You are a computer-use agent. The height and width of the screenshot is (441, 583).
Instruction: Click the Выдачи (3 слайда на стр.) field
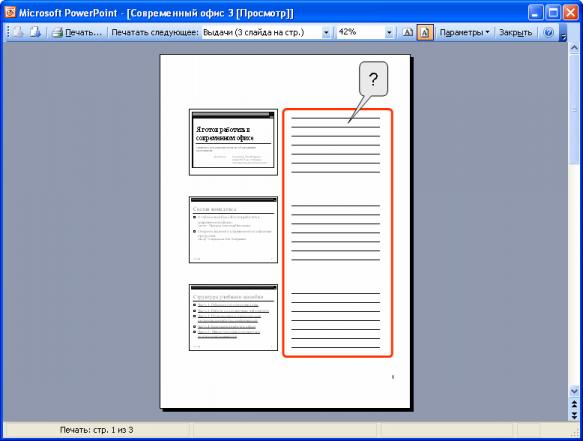pyautogui.click(x=262, y=33)
